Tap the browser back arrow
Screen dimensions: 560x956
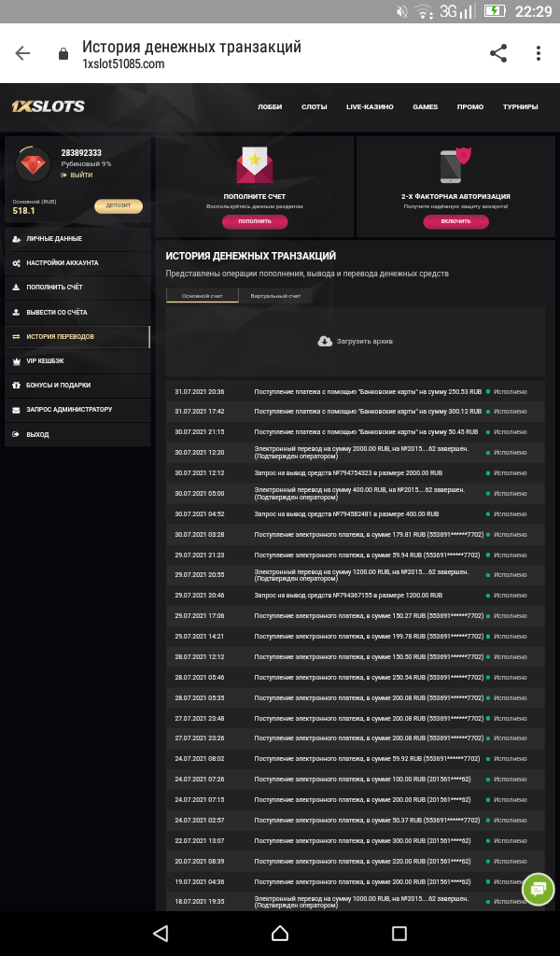(22, 53)
